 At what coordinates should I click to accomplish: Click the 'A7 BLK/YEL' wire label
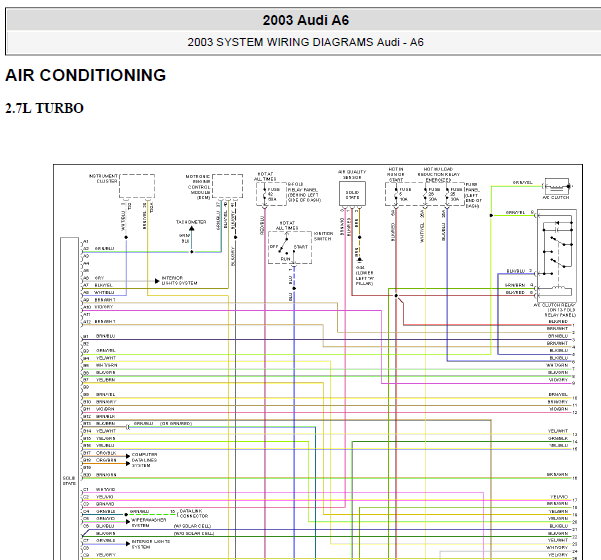[98, 285]
